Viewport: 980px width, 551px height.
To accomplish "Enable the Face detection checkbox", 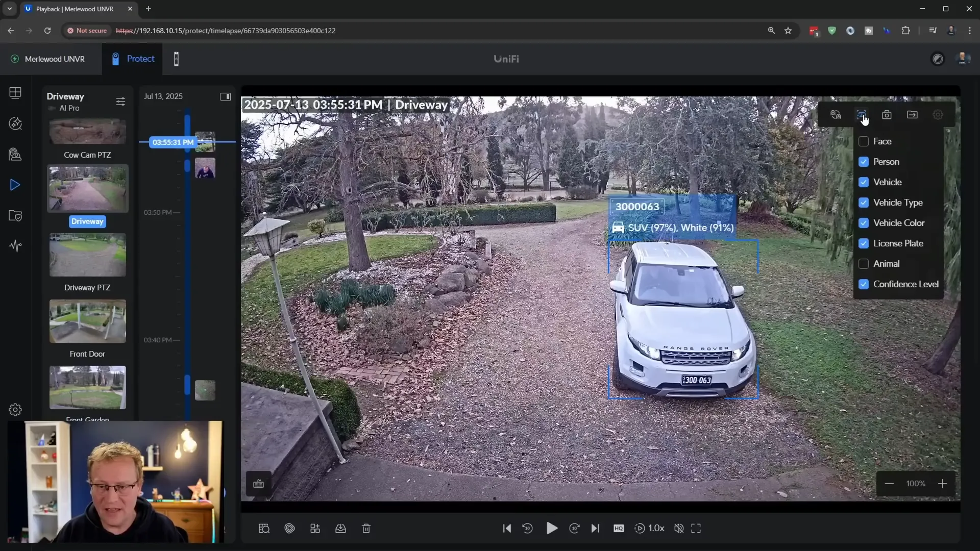I will [x=864, y=141].
